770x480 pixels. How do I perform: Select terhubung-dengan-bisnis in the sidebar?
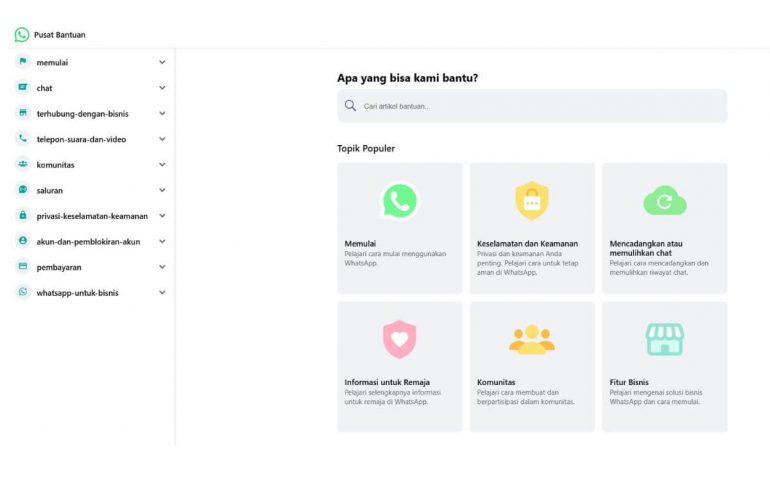82,113
